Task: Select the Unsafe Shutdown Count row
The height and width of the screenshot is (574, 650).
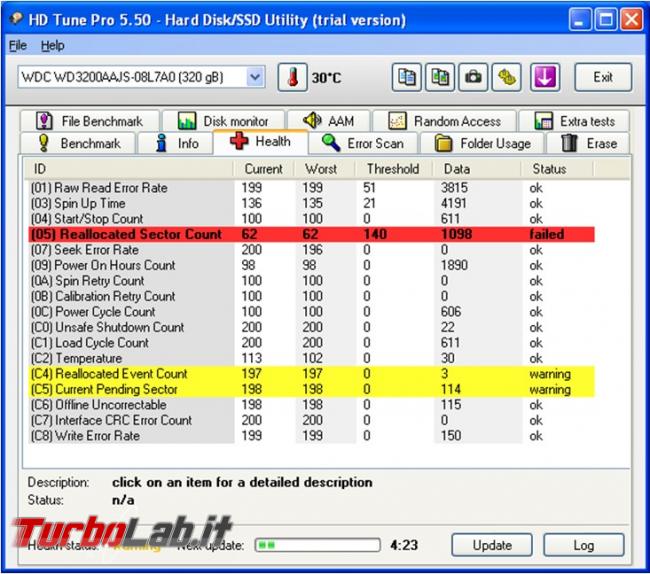Action: [x=312, y=327]
